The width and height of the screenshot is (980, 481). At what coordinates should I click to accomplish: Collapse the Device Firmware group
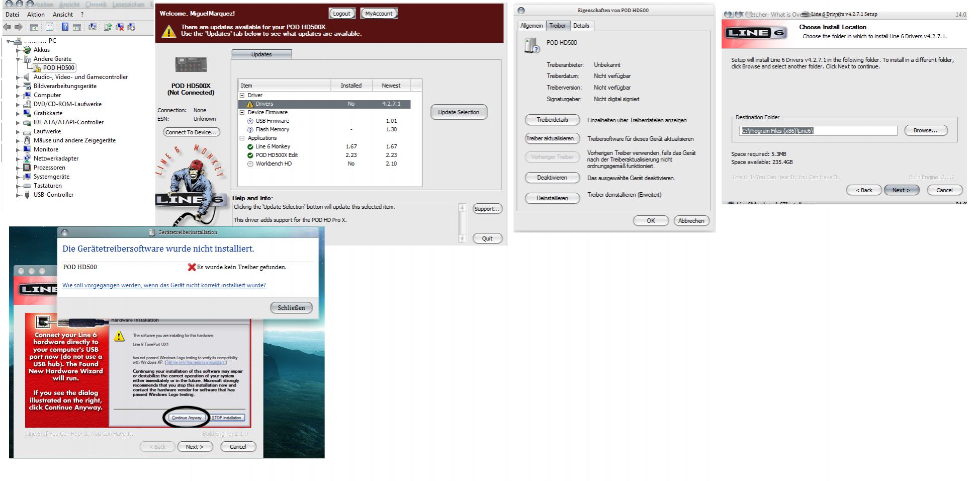click(x=242, y=112)
